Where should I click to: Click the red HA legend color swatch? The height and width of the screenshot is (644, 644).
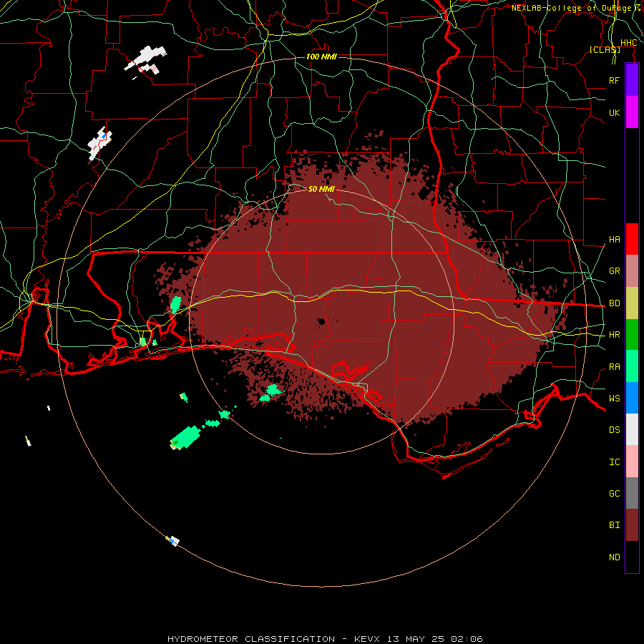(x=632, y=239)
